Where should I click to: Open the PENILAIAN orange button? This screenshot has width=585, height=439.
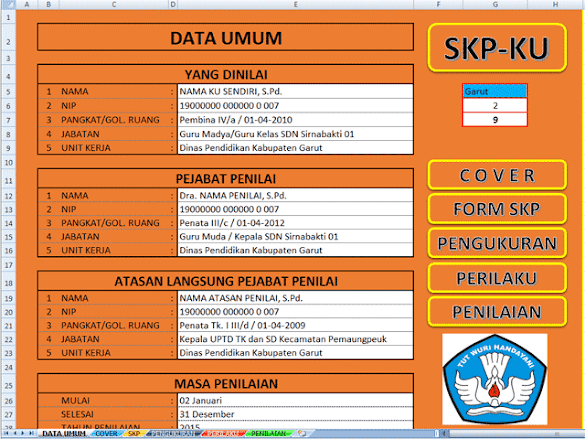point(497,312)
